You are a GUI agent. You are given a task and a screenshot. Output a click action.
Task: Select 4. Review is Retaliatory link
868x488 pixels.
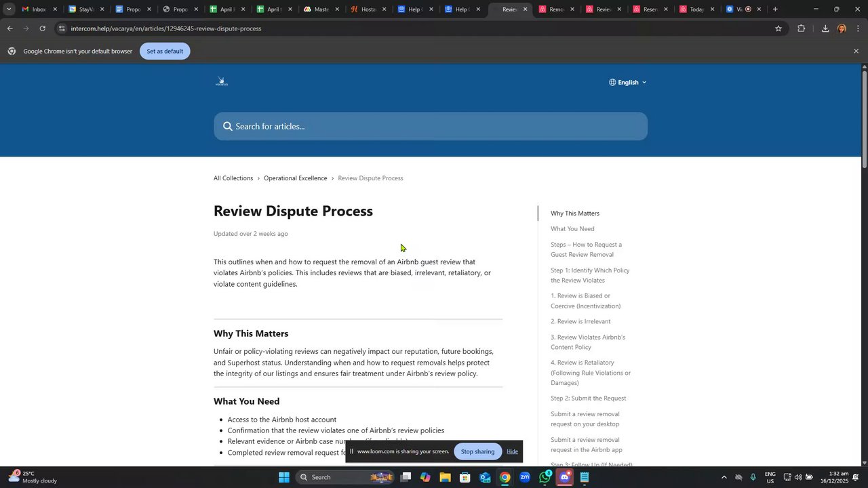(x=591, y=373)
